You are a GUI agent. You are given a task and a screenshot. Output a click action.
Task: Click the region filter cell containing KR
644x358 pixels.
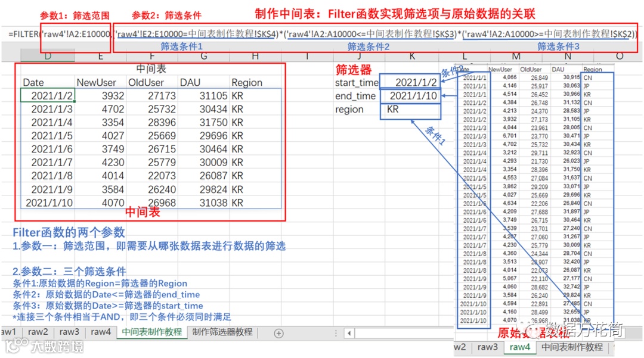coord(410,110)
